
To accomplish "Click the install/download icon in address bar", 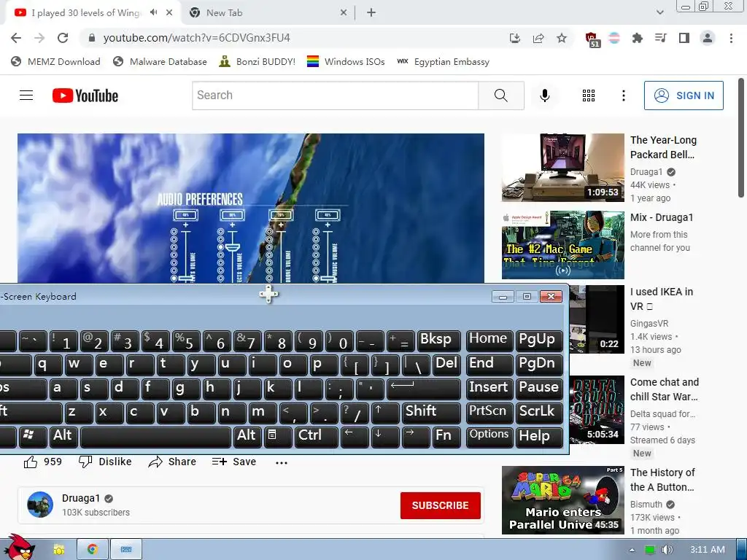I will coord(515,38).
